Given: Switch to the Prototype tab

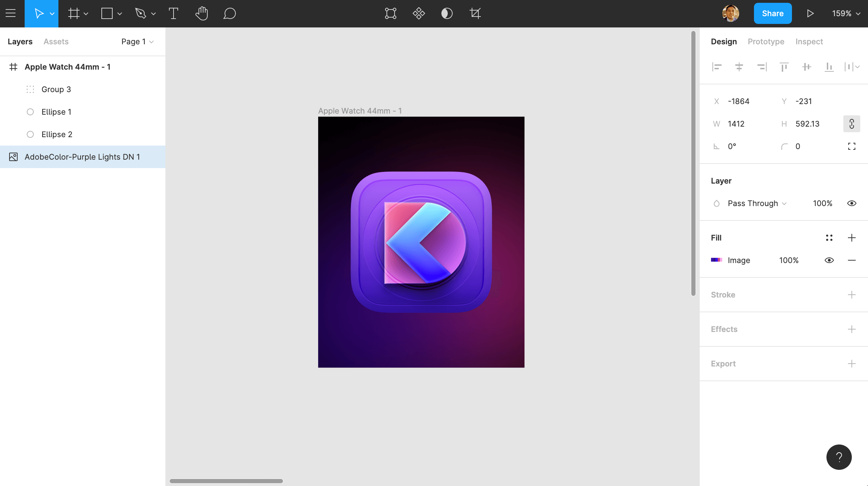Looking at the screenshot, I should click(766, 41).
